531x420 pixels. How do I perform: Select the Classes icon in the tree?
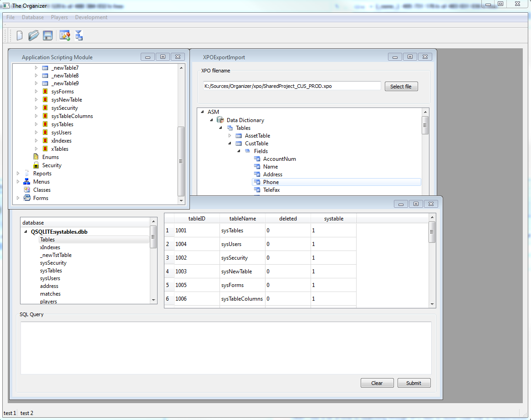pyautogui.click(x=26, y=190)
